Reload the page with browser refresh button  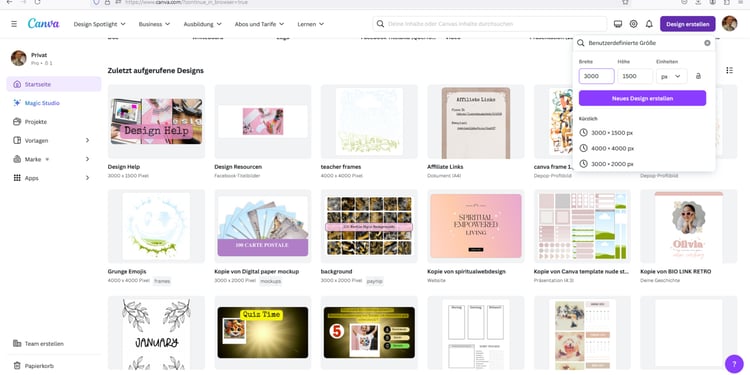[x=37, y=2]
